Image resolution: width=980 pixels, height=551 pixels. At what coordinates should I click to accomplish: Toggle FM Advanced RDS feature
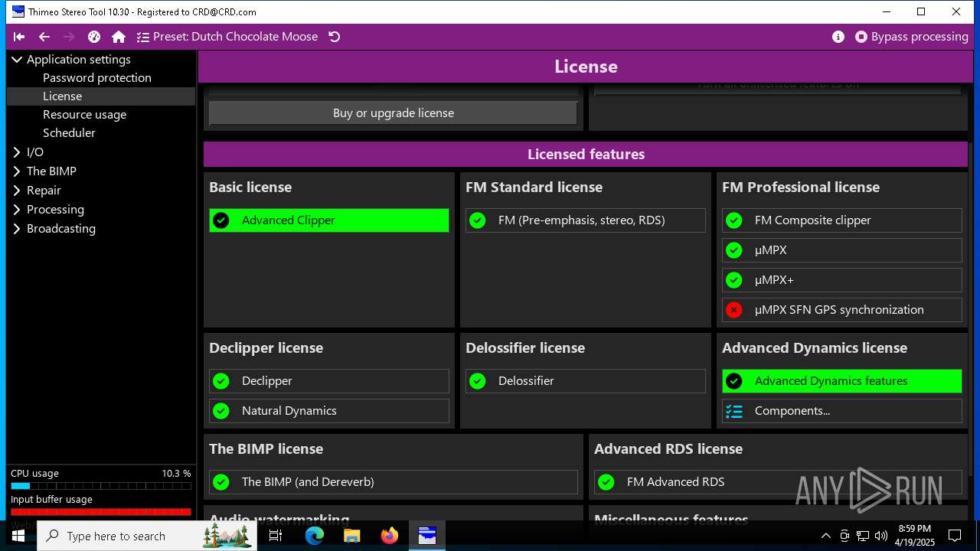tap(778, 482)
